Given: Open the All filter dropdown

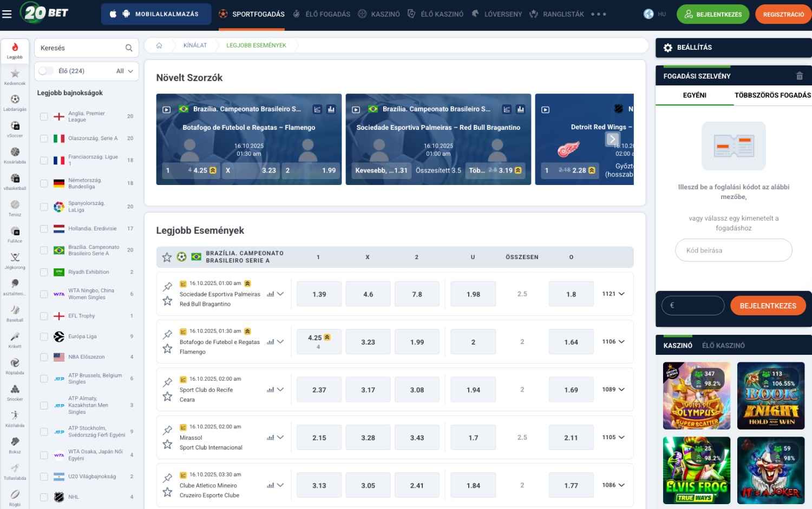Looking at the screenshot, I should click(x=125, y=71).
